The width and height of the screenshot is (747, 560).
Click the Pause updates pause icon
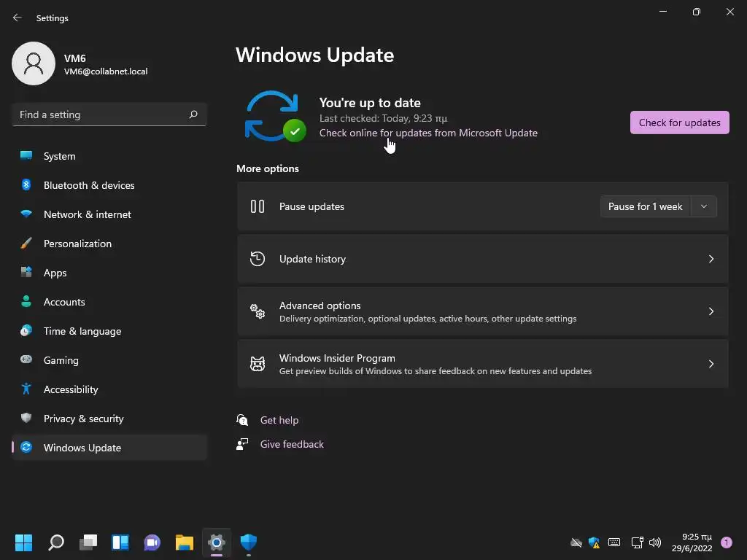tap(258, 206)
